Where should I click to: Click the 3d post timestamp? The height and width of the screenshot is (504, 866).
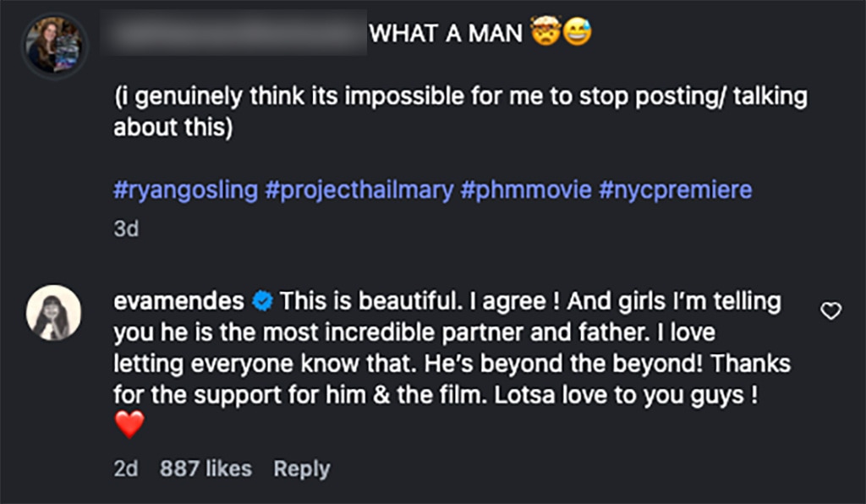[x=126, y=229]
